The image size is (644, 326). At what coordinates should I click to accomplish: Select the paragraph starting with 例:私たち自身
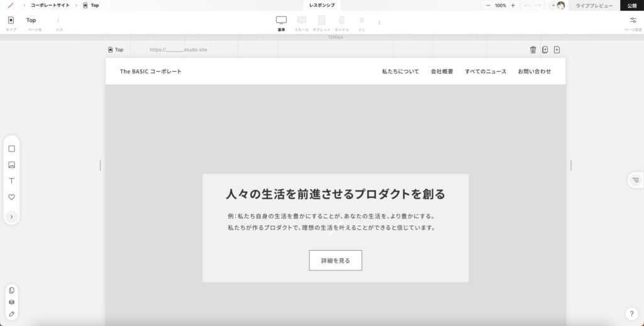[x=331, y=222]
